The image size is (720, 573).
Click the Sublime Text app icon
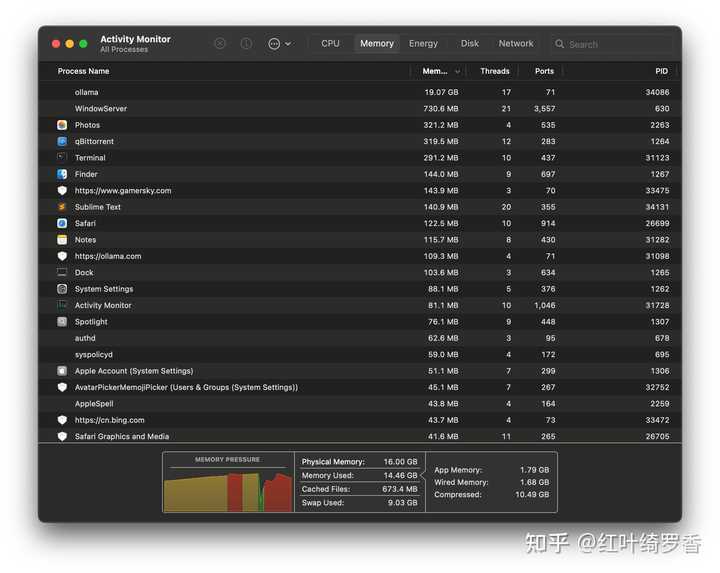[x=62, y=207]
